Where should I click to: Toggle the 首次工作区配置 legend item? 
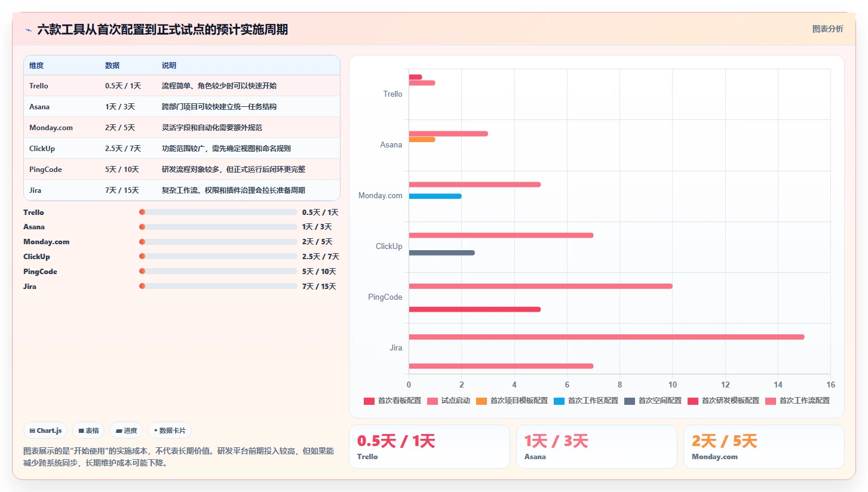(586, 401)
